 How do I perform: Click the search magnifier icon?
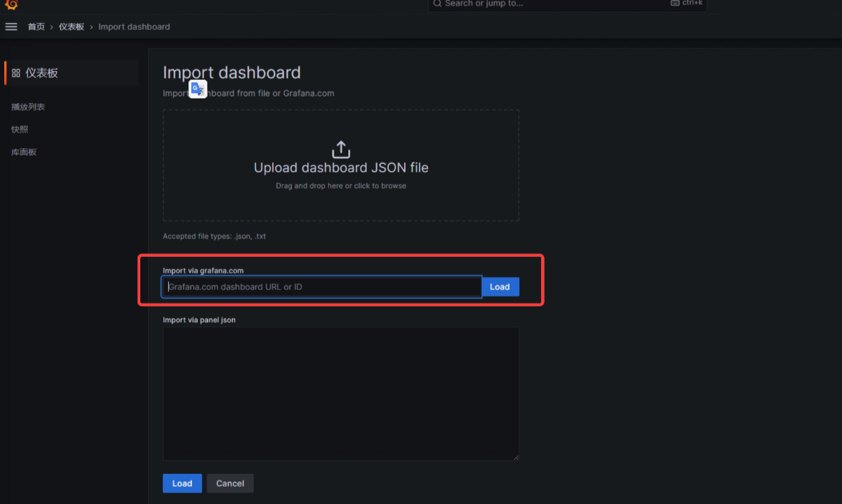[437, 3]
